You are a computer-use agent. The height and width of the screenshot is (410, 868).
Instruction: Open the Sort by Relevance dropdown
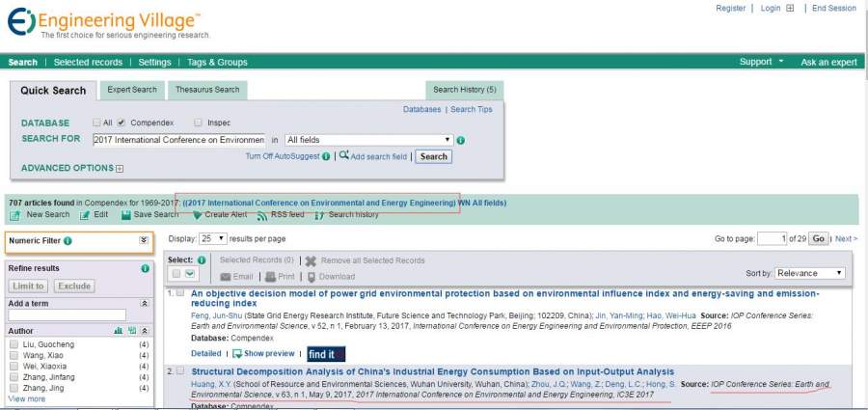(x=810, y=273)
